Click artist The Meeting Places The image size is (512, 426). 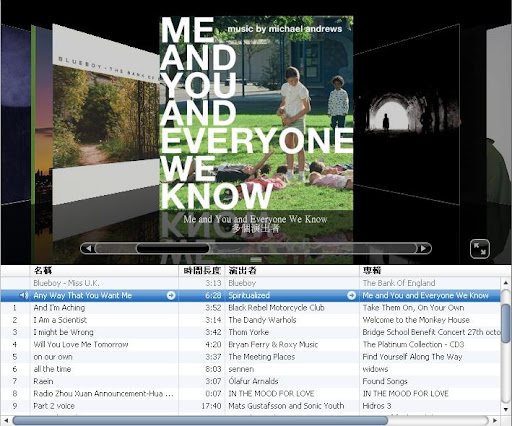click(x=262, y=357)
